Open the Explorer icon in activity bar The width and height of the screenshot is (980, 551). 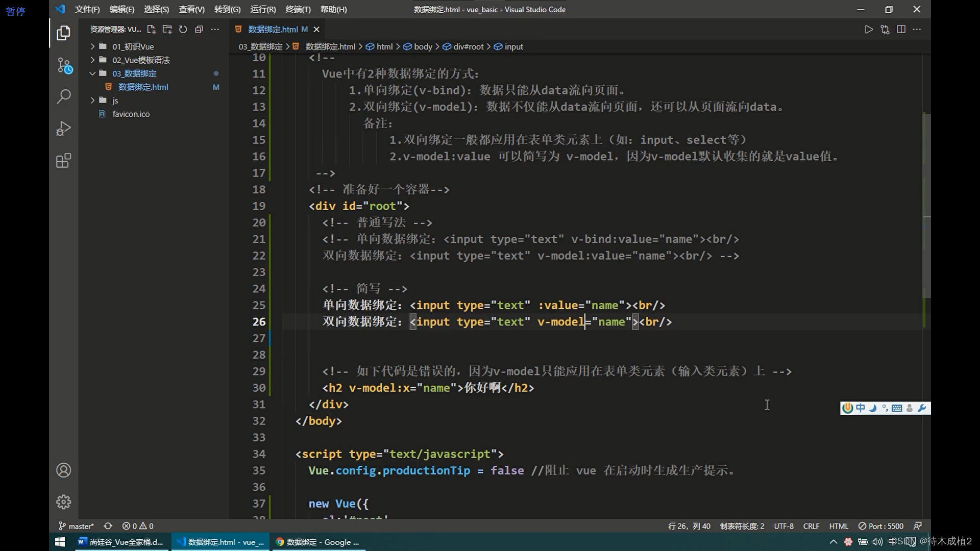pos(63,32)
